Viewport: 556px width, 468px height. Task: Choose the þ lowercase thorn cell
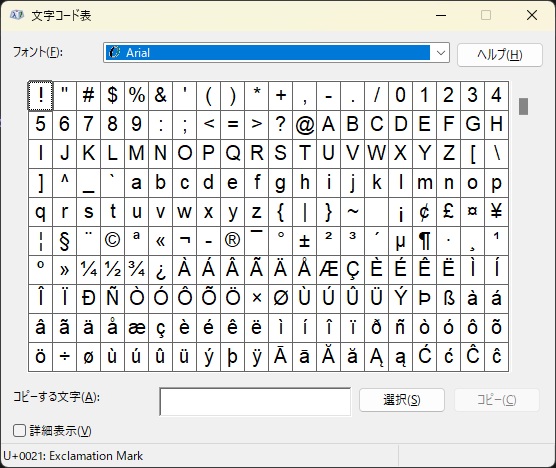(x=233, y=357)
